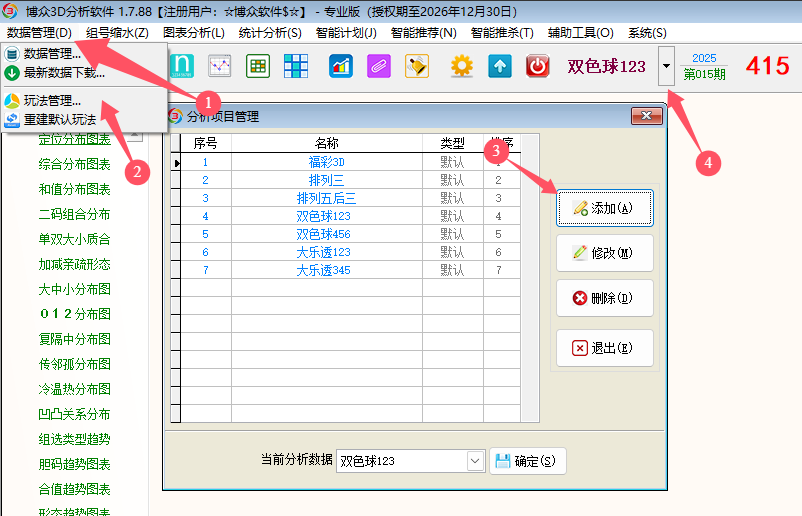Click the 添加(A) button
Screen dimensions: 802x516
[604, 208]
